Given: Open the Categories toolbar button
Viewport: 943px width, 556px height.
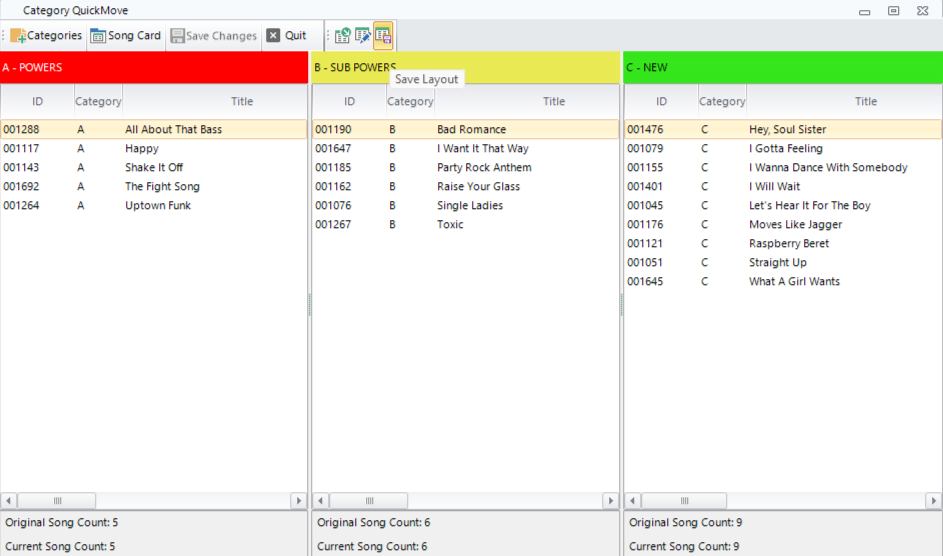Looking at the screenshot, I should (46, 36).
